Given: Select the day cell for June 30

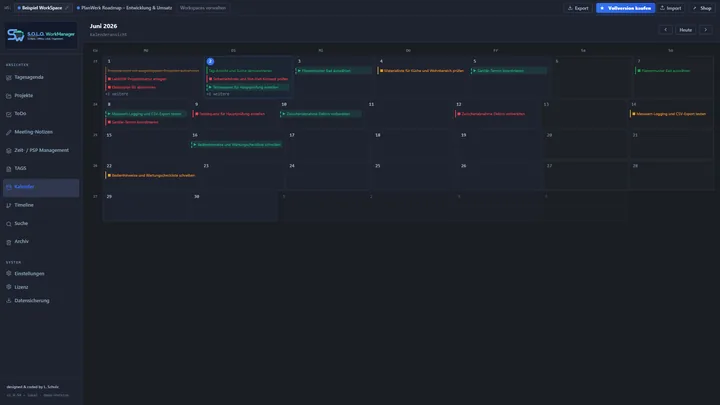Looking at the screenshot, I should point(235,207).
